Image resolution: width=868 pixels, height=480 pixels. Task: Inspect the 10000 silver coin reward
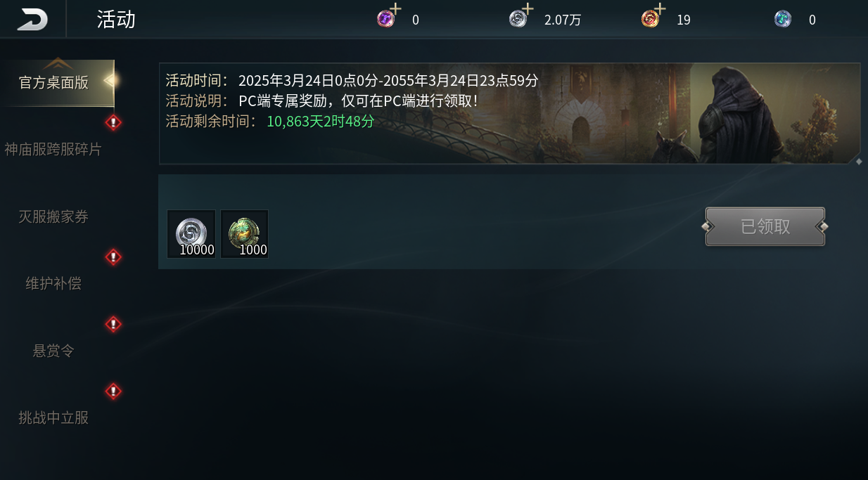pos(191,234)
